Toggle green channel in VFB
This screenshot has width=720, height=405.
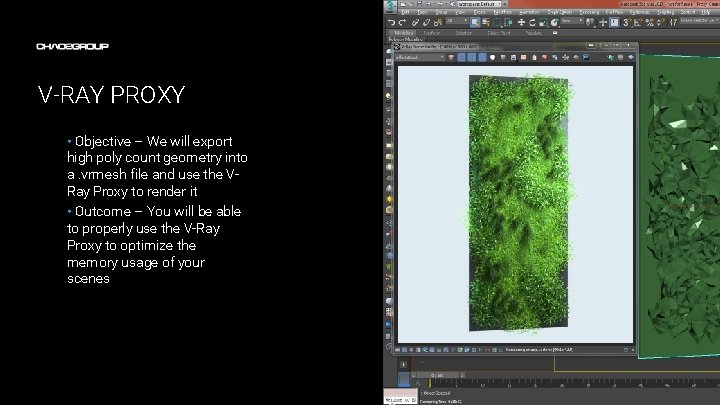coord(472,57)
